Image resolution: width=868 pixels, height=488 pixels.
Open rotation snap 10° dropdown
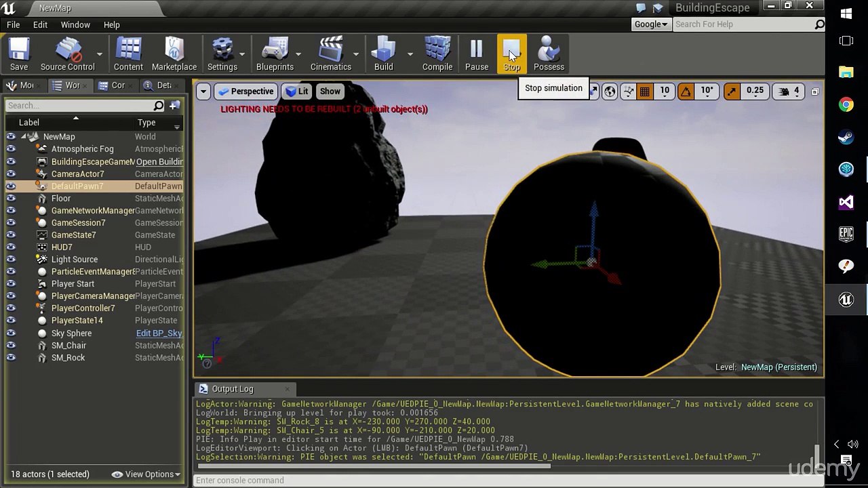(707, 91)
